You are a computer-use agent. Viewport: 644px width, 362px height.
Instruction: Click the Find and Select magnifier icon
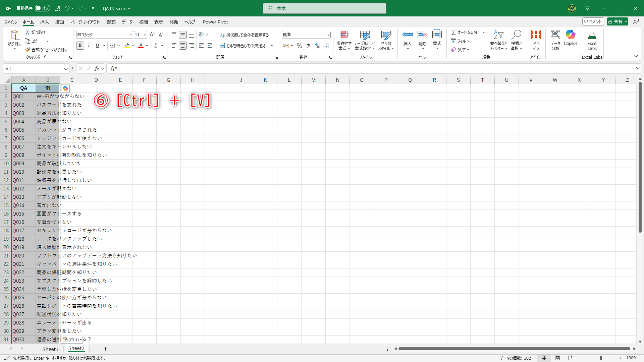[x=517, y=35]
